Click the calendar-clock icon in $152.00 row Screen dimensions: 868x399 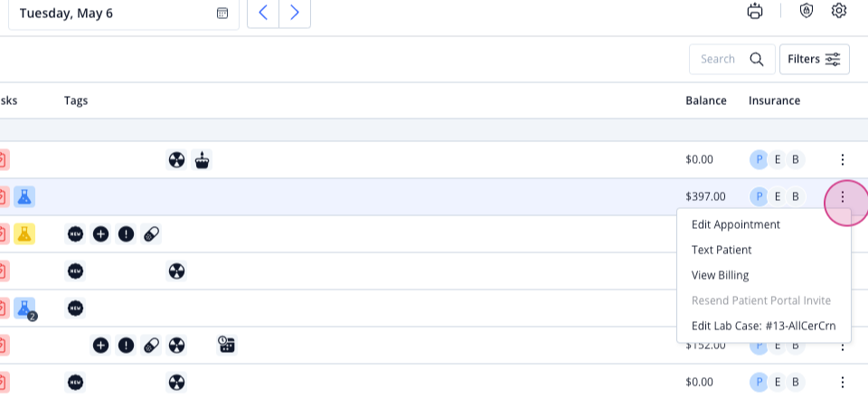point(226,345)
